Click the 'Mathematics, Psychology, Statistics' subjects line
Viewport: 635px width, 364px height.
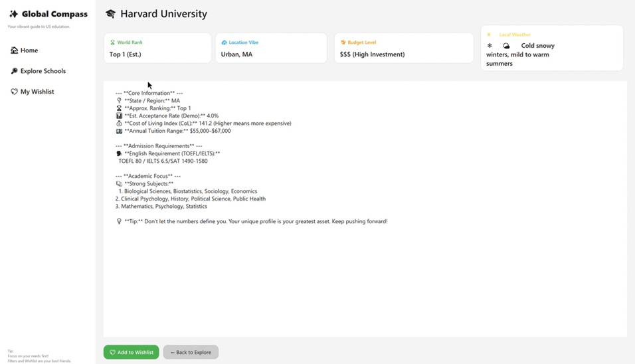(161, 207)
